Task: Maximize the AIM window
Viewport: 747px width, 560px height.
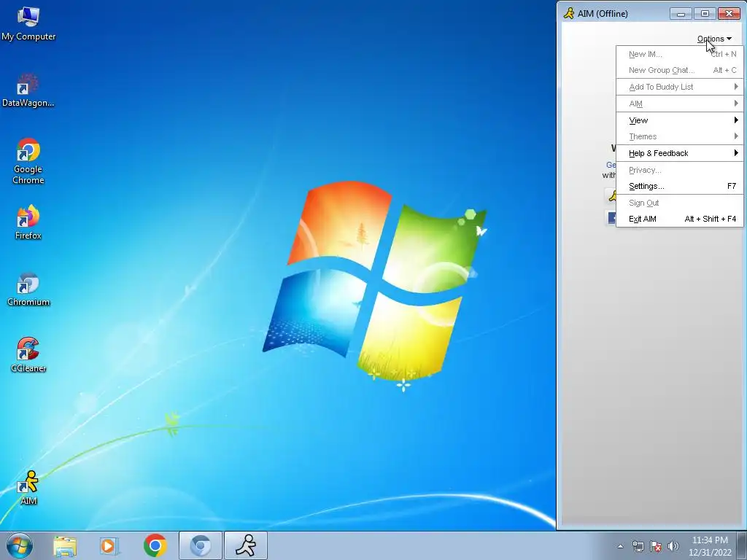Action: coord(705,13)
